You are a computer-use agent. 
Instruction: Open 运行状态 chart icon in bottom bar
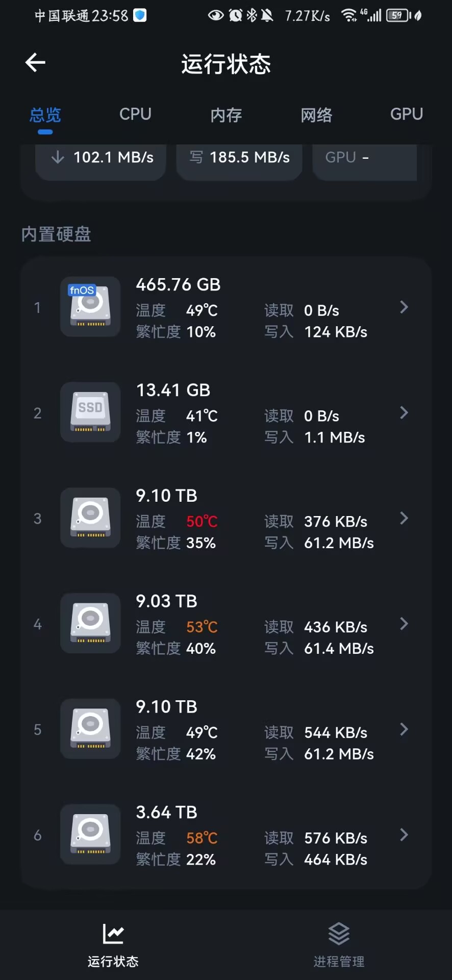[x=113, y=934]
